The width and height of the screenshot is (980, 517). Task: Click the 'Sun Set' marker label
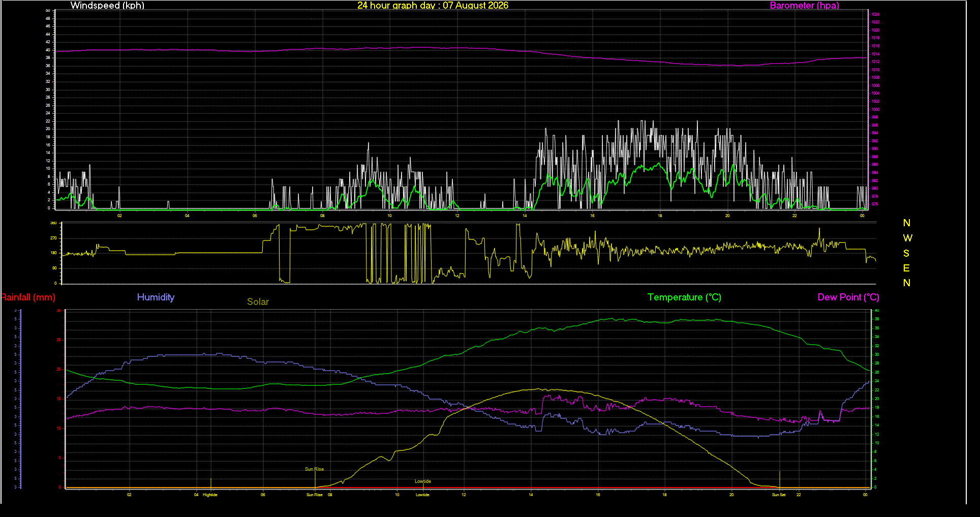point(779,495)
